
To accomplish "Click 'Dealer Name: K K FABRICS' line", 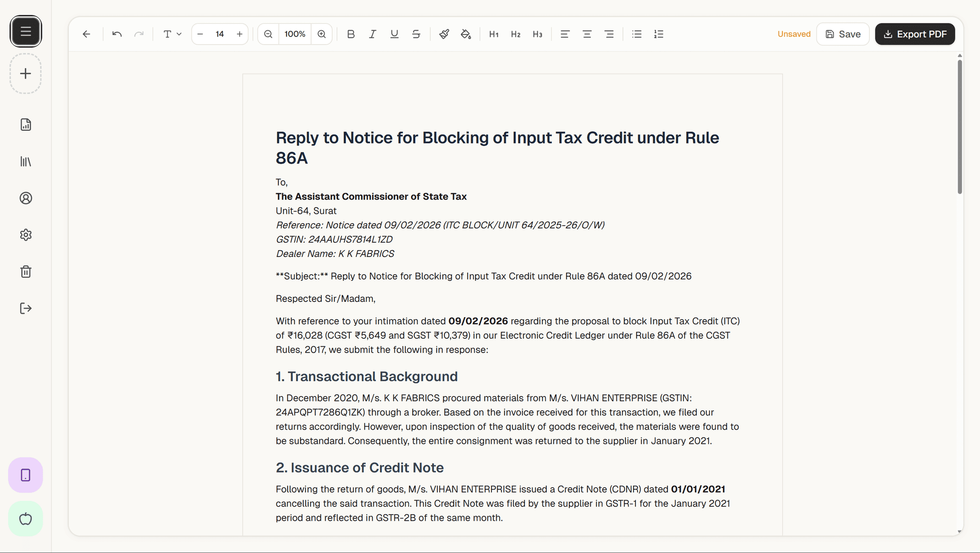I will [335, 254].
